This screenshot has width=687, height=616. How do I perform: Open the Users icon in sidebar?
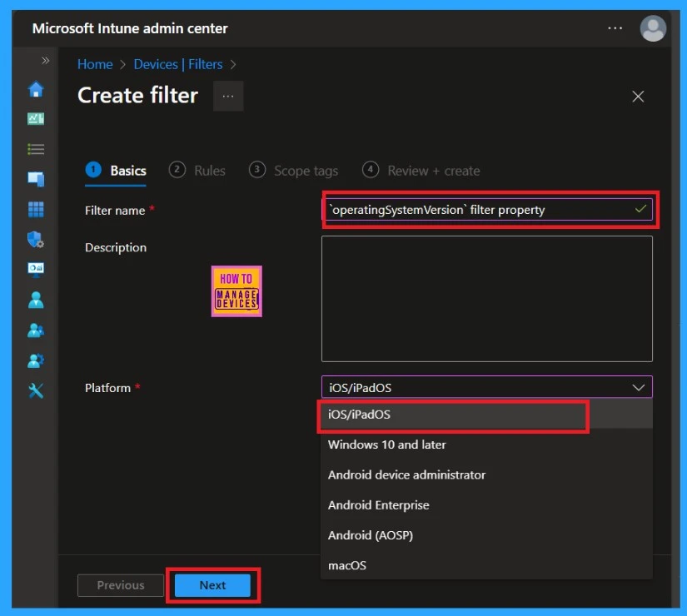pos(36,301)
